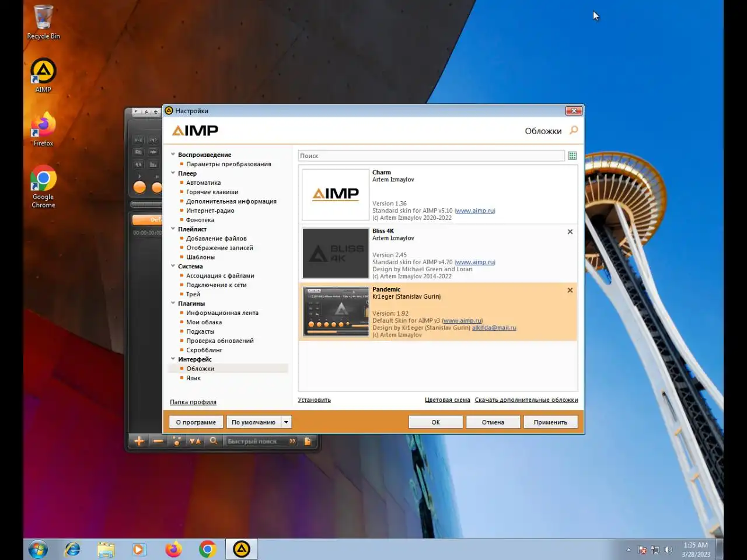Image resolution: width=747 pixels, height=560 pixels.
Task: Click the orange dots misc icon in player toolbar
Action: pyautogui.click(x=177, y=441)
